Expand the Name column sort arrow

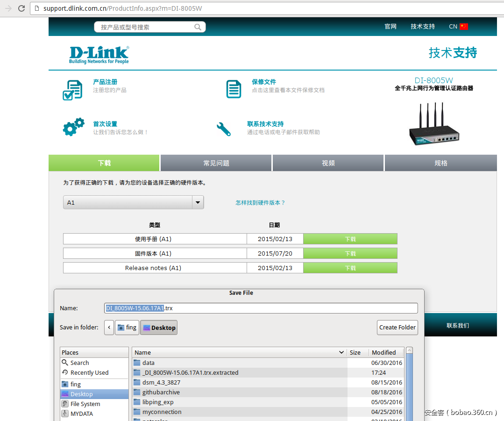coord(341,352)
